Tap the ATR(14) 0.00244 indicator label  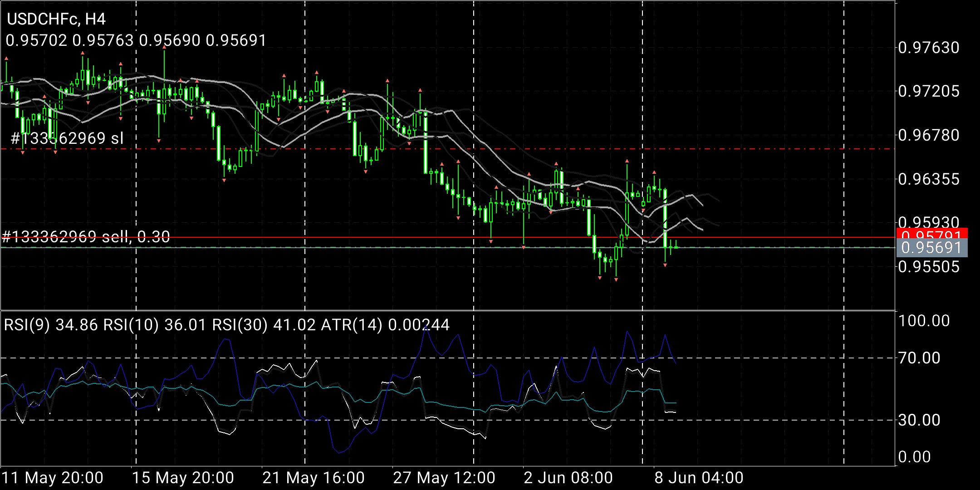tap(385, 325)
